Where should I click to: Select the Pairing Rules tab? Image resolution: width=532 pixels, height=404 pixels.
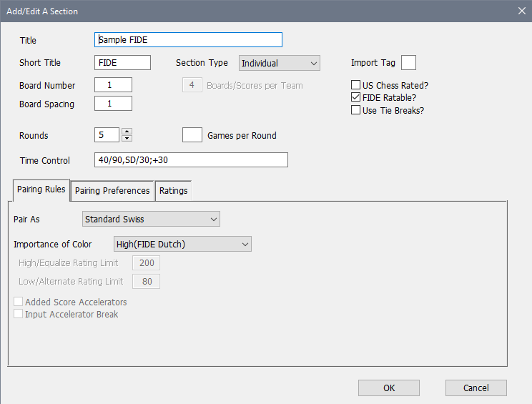click(40, 189)
